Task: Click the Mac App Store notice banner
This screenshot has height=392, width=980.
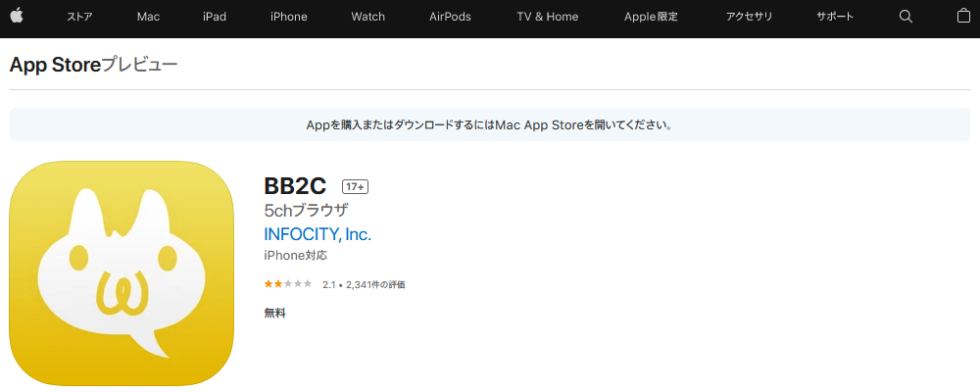Action: tap(490, 124)
